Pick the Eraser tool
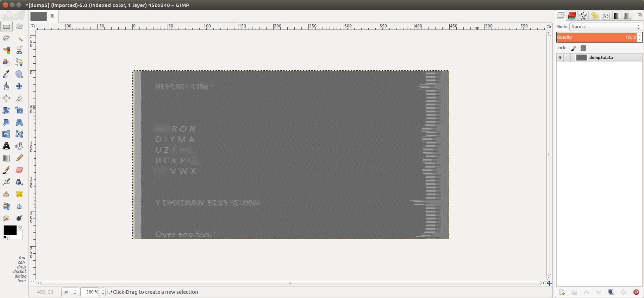This screenshot has height=298, width=644. pos(19,170)
